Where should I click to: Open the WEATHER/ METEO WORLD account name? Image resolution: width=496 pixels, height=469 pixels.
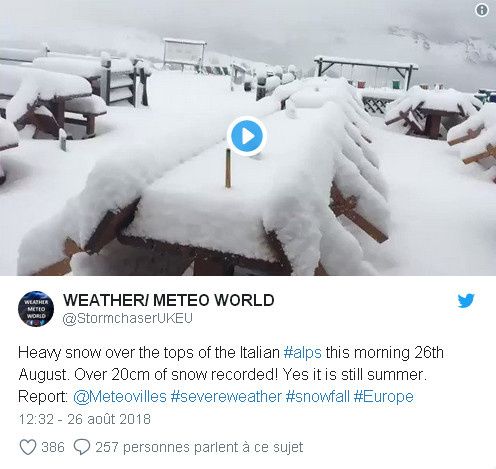click(169, 300)
